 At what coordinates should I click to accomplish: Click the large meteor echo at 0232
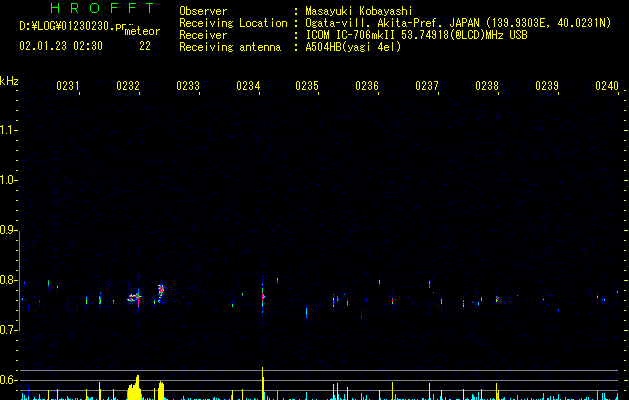tap(135, 298)
